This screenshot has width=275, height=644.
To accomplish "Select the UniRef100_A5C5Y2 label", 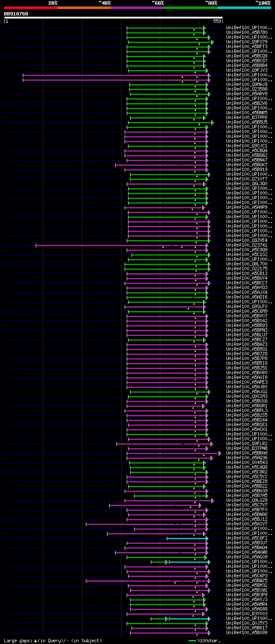I will pos(247,476).
